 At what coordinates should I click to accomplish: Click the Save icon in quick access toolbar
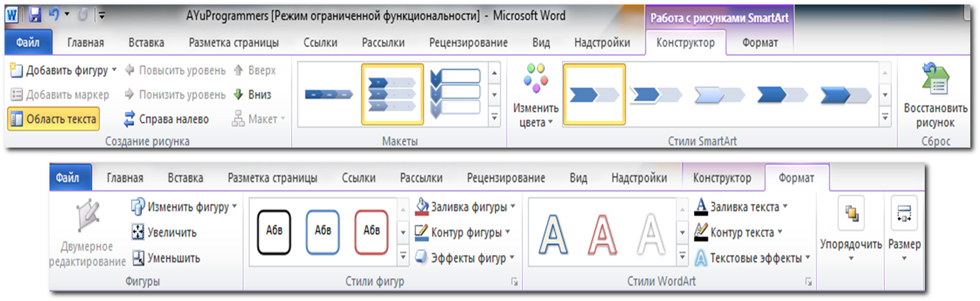tap(35, 13)
